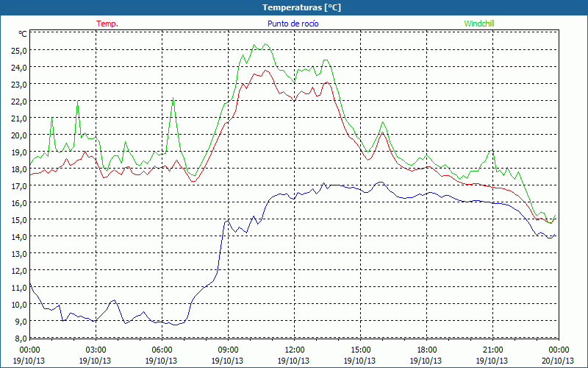Viewport: 588px width, 368px height.
Task: Select the red 'Temp.' legend label
Action: [107, 24]
